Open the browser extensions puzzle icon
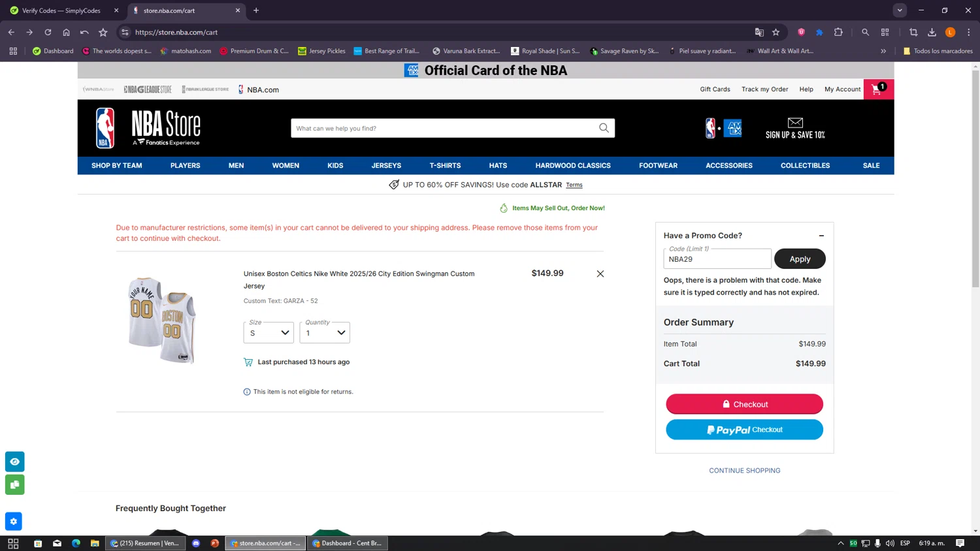The height and width of the screenshot is (551, 980). (x=838, y=32)
